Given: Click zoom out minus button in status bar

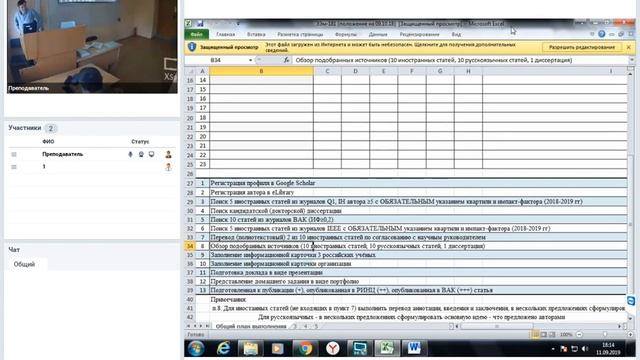Looking at the screenshot, I should (579, 335).
